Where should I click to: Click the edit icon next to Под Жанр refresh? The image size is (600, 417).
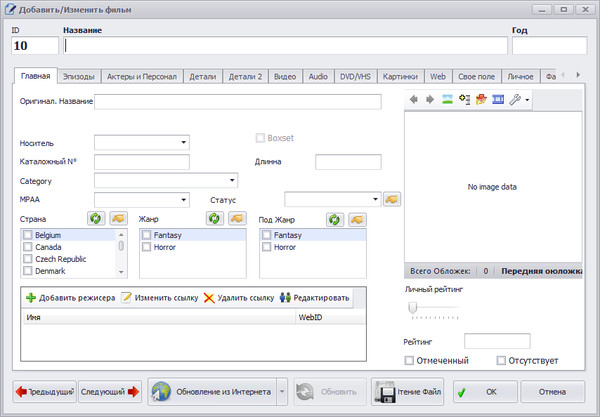(x=355, y=218)
